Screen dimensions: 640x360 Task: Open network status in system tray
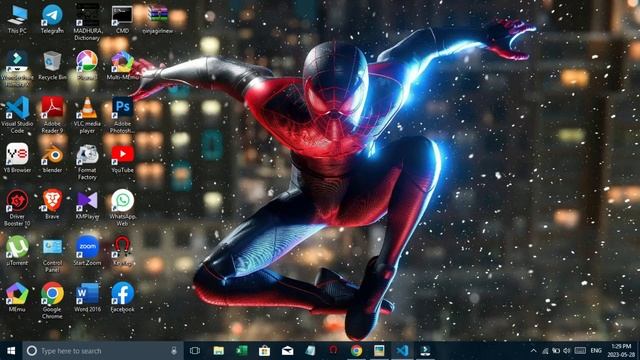545,351
